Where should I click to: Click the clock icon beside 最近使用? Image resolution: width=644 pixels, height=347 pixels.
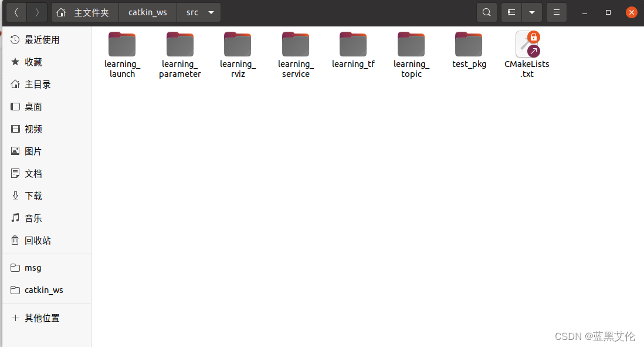[15, 40]
